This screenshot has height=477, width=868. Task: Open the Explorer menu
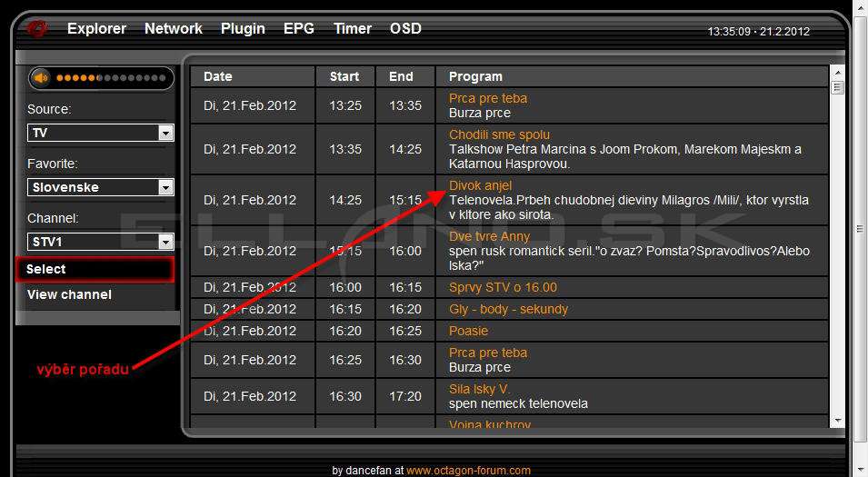pyautogui.click(x=97, y=29)
